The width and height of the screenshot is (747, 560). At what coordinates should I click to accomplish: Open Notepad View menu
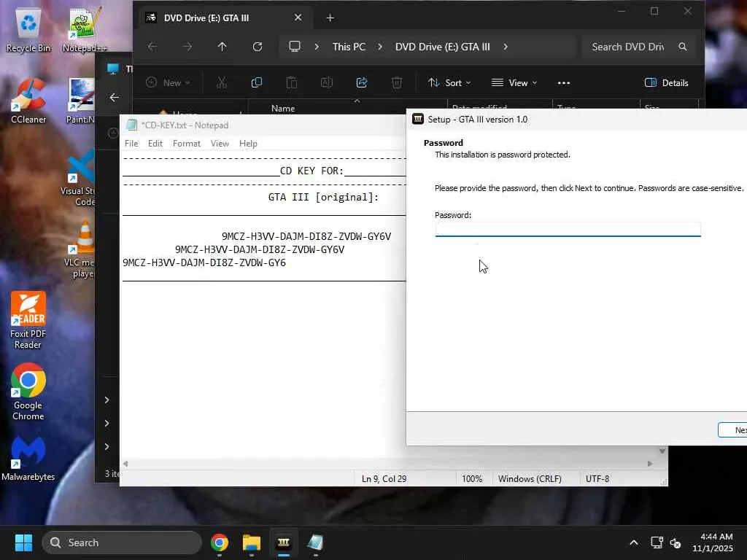(220, 144)
